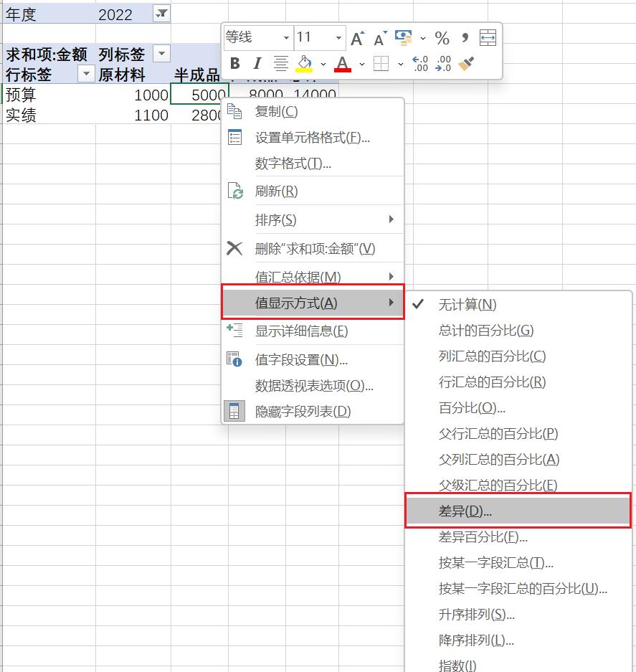Screen dimensions: 636x672
Task: Open font color dropdown arrow
Action: [x=362, y=64]
